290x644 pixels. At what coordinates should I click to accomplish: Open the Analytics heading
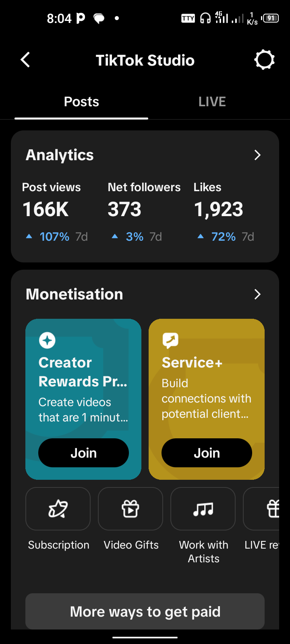coord(60,155)
